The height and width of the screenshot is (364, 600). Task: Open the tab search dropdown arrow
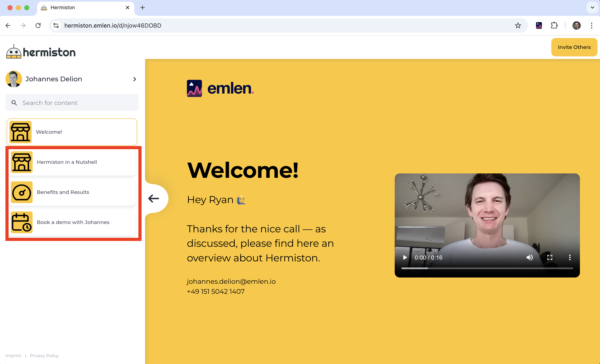click(x=592, y=8)
